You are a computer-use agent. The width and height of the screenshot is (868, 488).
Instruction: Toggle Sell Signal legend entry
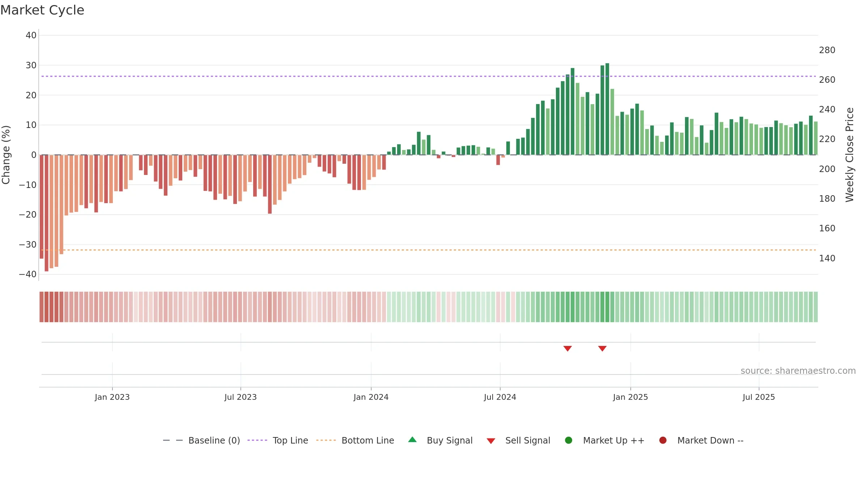click(x=518, y=440)
